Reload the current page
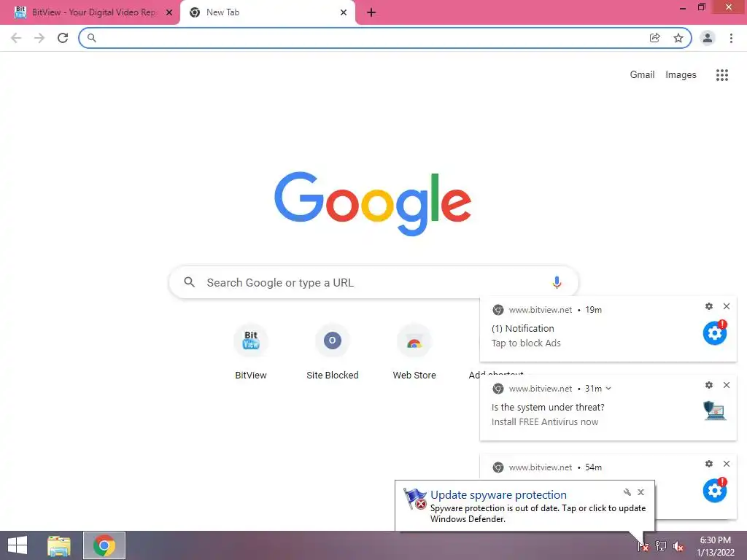The image size is (747, 560). click(63, 38)
